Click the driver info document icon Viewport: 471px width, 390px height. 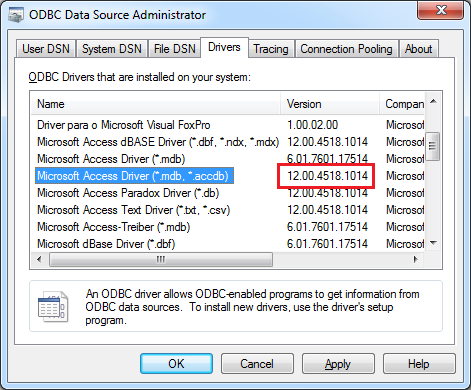(x=53, y=306)
